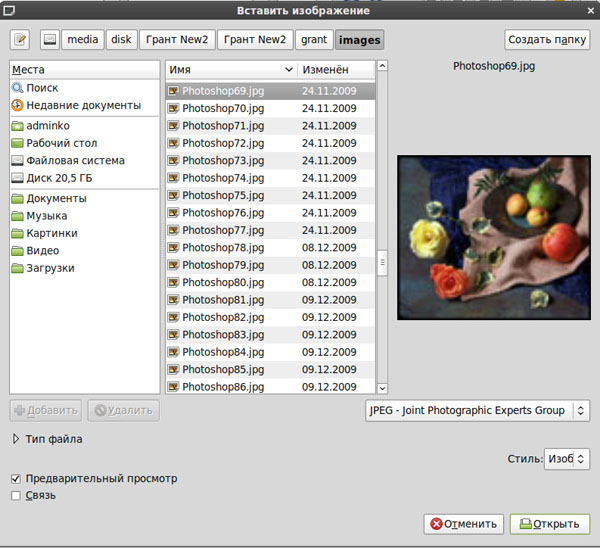Select Photoshop85.jpg in file list
The image size is (600, 548).
pyautogui.click(x=271, y=370)
